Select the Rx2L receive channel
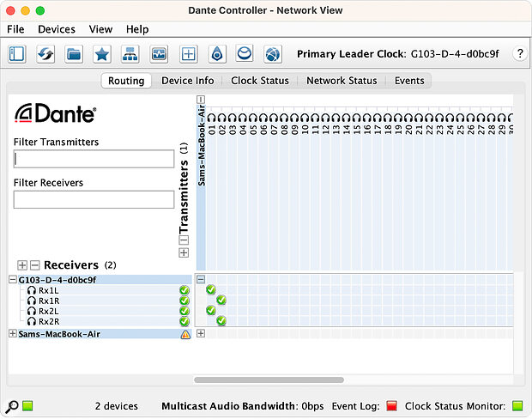Screen dimensions: 532x419 pyautogui.click(x=49, y=311)
